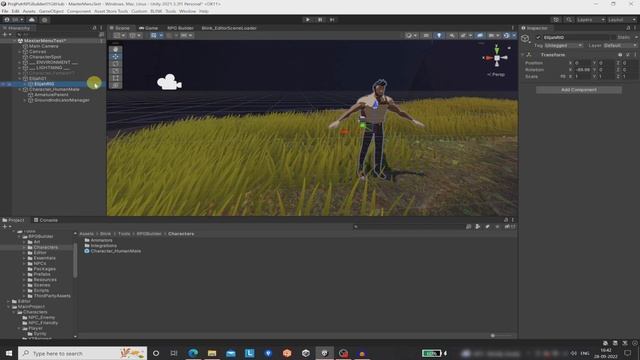This screenshot has width=640, height=360.
Task: Open the global search magnifier in the toolbar
Action: [569, 20]
